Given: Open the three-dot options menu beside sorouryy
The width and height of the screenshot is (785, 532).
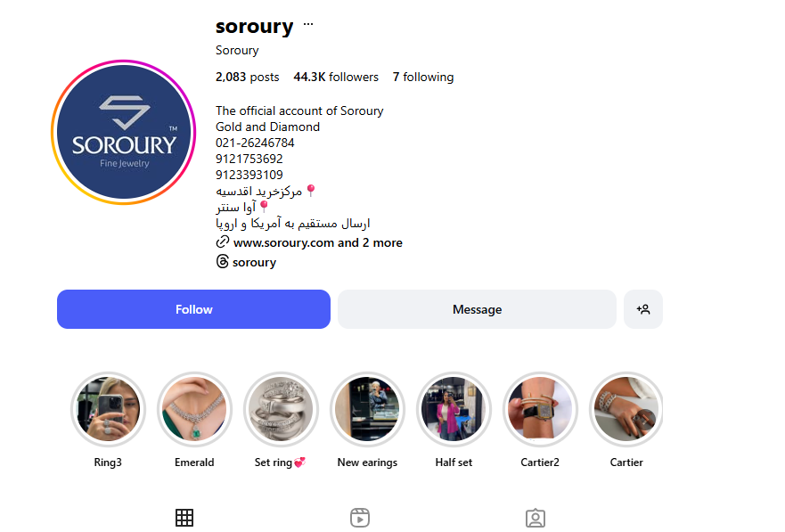Looking at the screenshot, I should [x=308, y=24].
